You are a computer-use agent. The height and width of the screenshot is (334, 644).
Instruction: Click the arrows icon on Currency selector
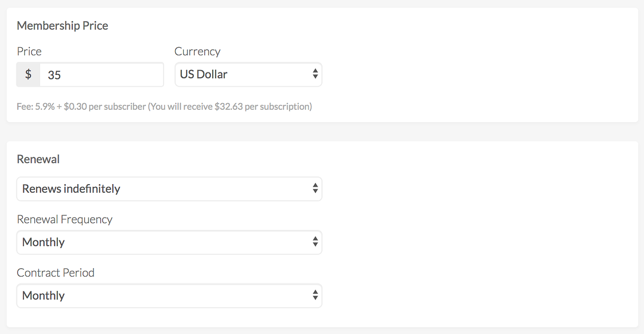[x=315, y=74]
